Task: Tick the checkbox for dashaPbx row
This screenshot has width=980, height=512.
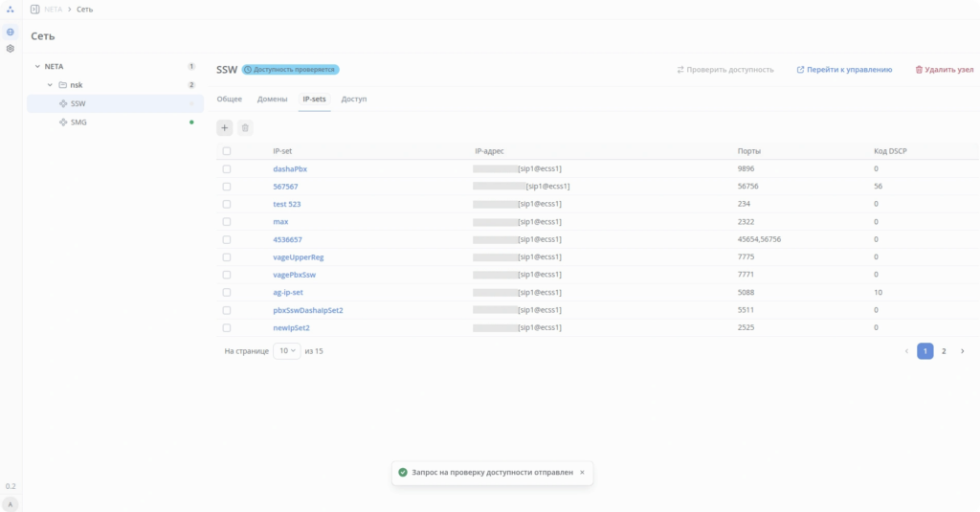Action: pos(226,168)
